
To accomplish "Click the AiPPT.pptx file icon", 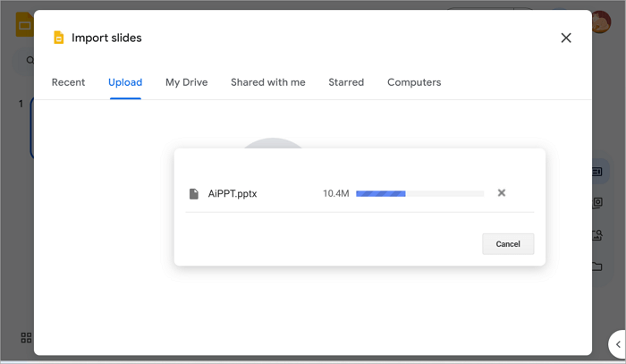I will pos(194,193).
